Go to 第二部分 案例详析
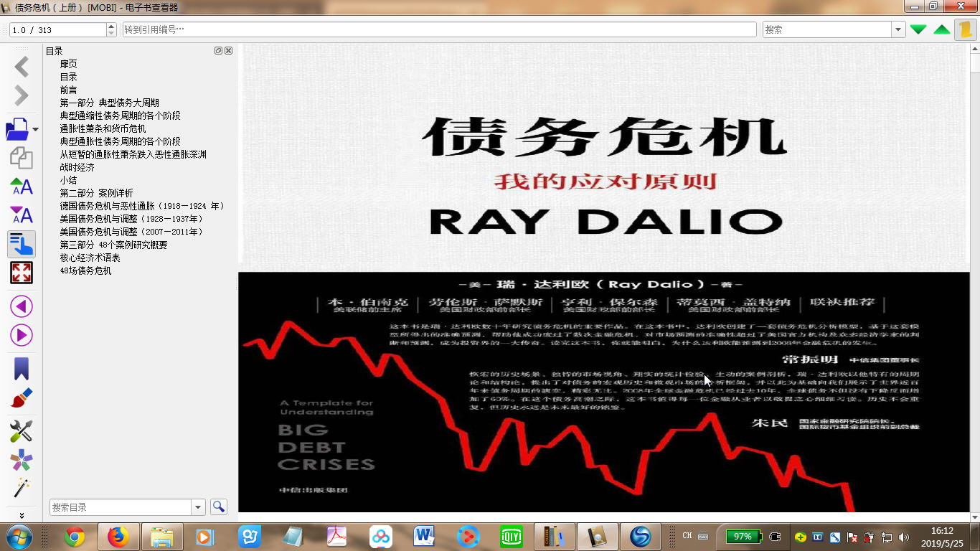Viewport: 980px width, 551px height. pos(97,193)
